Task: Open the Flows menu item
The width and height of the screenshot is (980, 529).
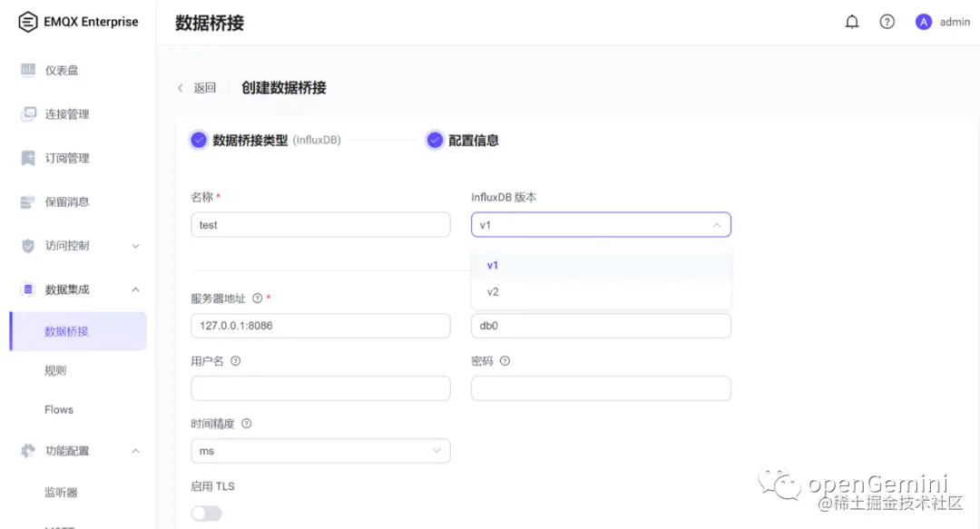Action: (x=58, y=409)
